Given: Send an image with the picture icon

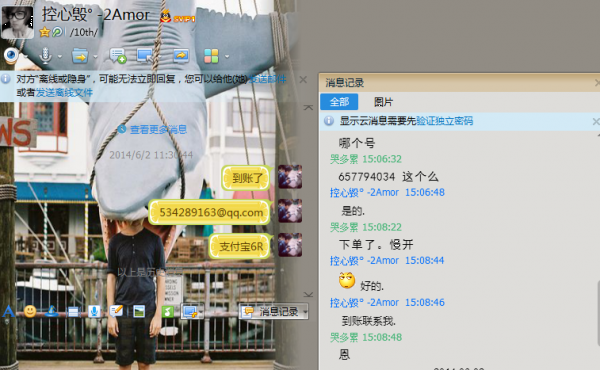Looking at the screenshot, I should tap(139, 311).
